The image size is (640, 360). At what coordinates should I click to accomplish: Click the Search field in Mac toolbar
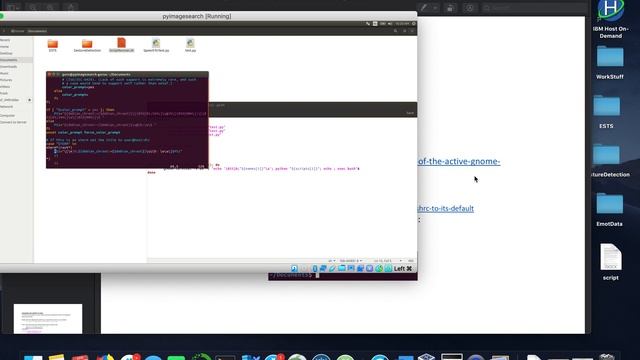click(x=533, y=8)
